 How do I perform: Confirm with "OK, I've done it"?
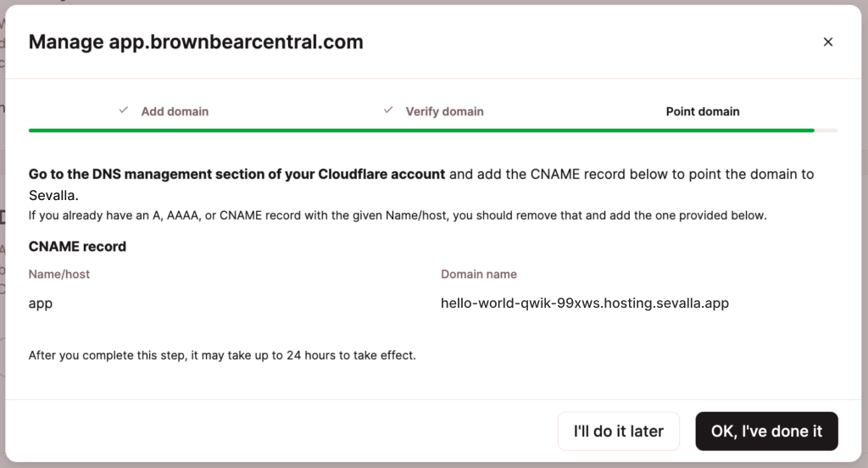pyautogui.click(x=766, y=431)
